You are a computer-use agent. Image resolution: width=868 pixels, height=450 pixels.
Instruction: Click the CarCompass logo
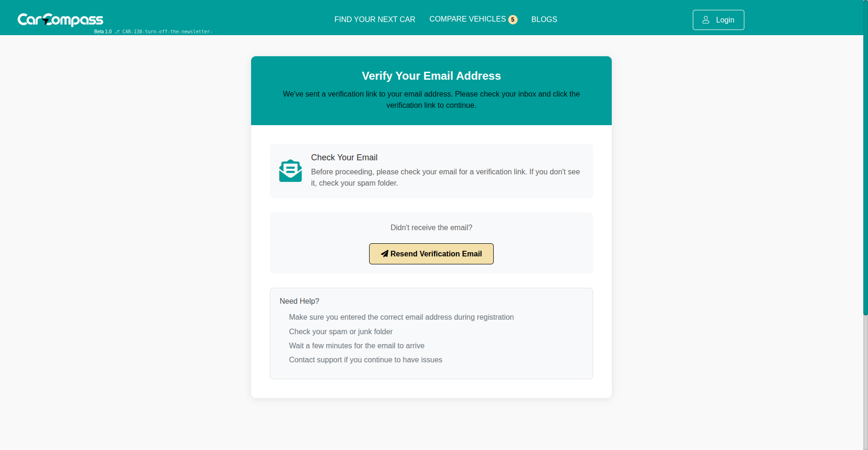(x=60, y=19)
